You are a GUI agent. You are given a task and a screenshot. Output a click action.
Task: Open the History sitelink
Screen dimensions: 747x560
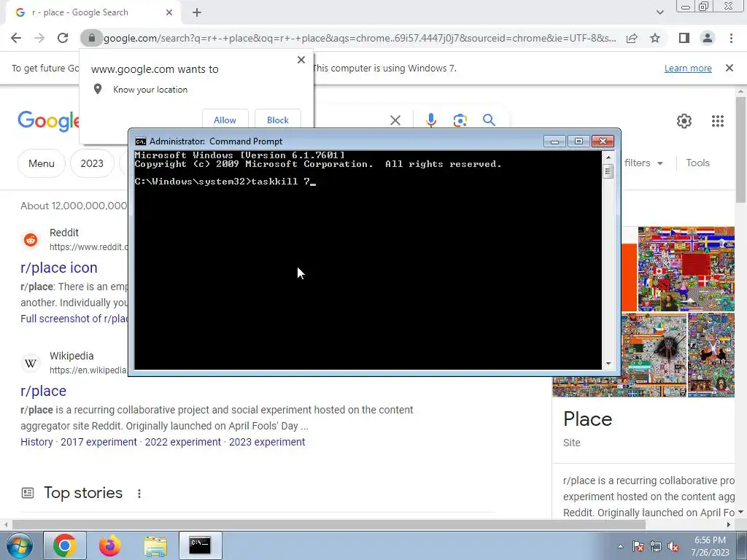(x=36, y=442)
